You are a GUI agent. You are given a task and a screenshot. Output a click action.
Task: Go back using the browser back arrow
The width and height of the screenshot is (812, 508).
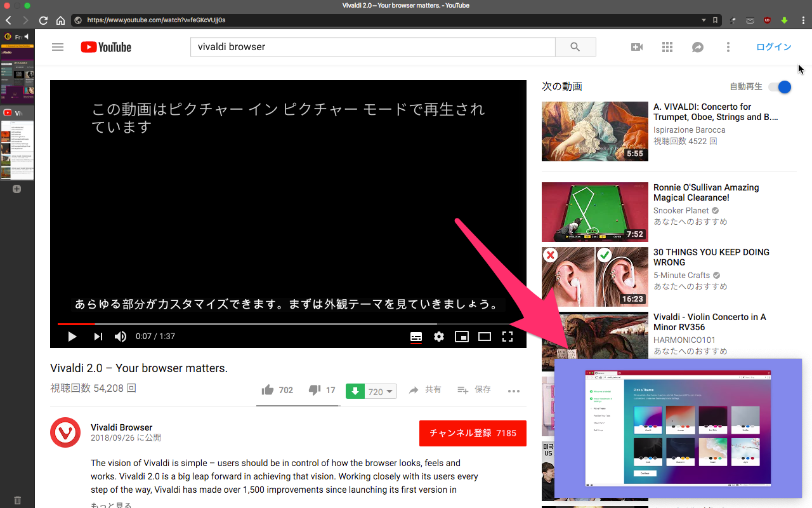[8, 20]
